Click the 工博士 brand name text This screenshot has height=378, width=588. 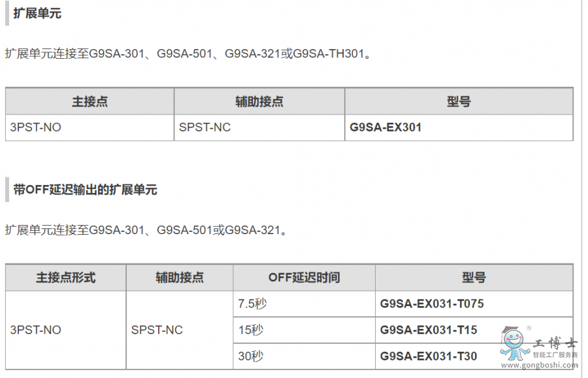coord(555,343)
